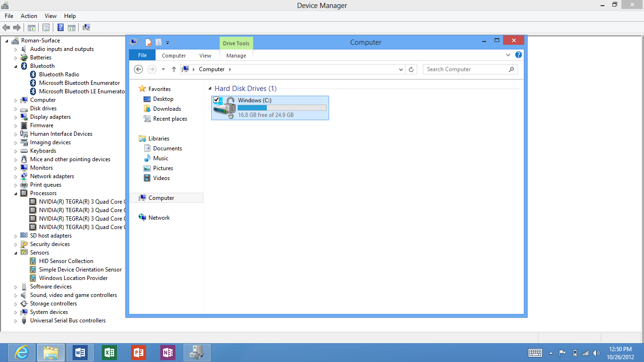This screenshot has width=644, height=362.
Task: Expand the Audio inputs and outputs node arrow
Action: pyautogui.click(x=16, y=49)
